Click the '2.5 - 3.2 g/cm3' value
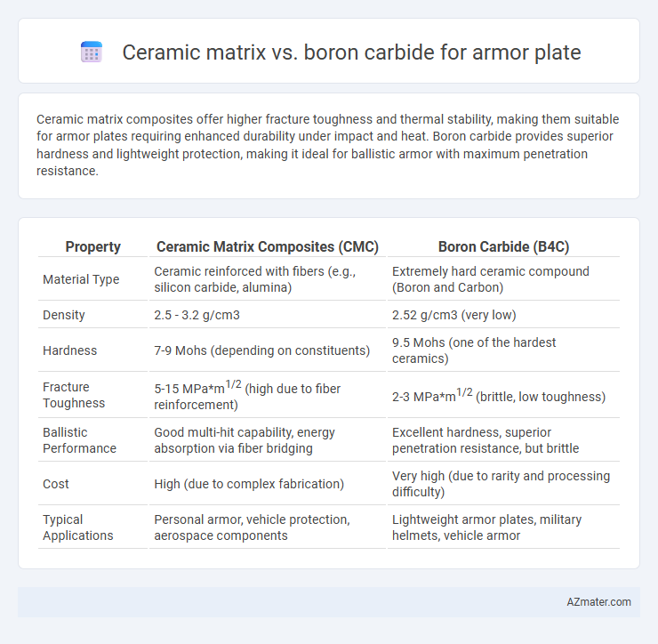This screenshot has width=658, height=644. click(197, 315)
